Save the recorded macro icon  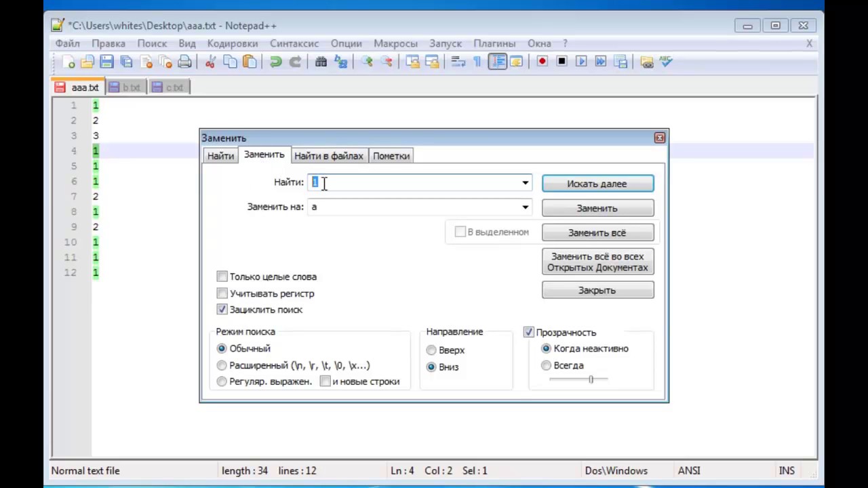(620, 62)
